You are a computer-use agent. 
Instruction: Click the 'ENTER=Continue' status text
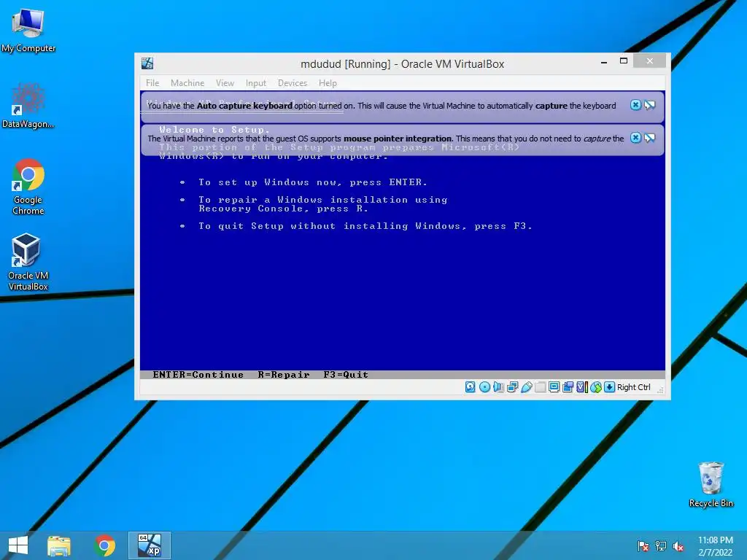(x=198, y=375)
